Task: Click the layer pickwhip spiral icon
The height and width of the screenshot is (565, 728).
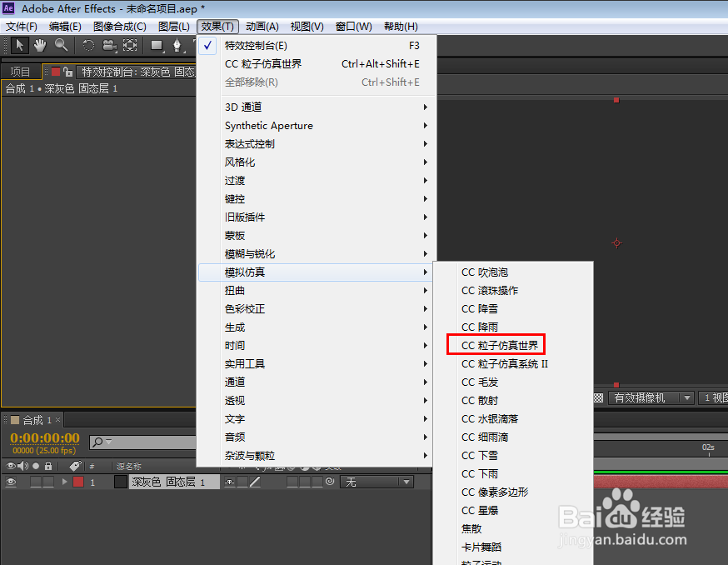Action: pyautogui.click(x=330, y=482)
